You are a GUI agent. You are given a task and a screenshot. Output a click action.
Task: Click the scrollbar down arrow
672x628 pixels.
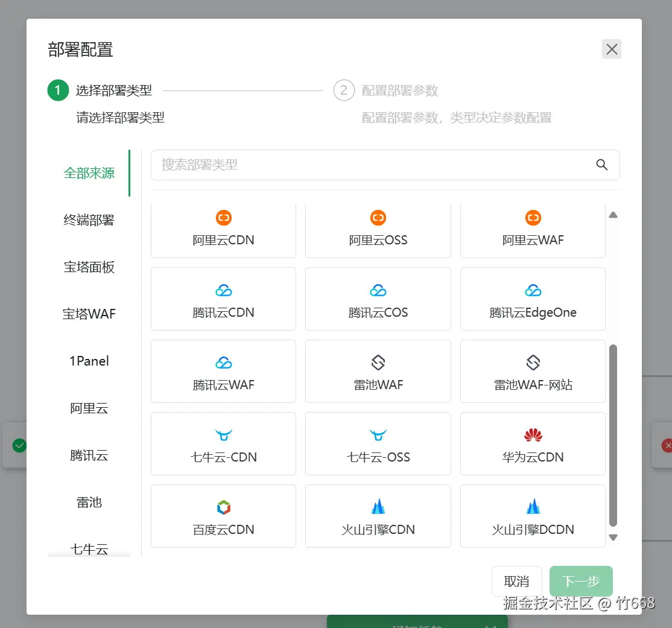[613, 538]
